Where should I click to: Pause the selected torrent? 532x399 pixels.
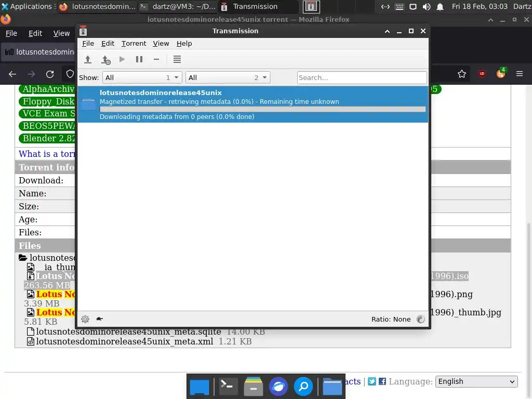139,59
